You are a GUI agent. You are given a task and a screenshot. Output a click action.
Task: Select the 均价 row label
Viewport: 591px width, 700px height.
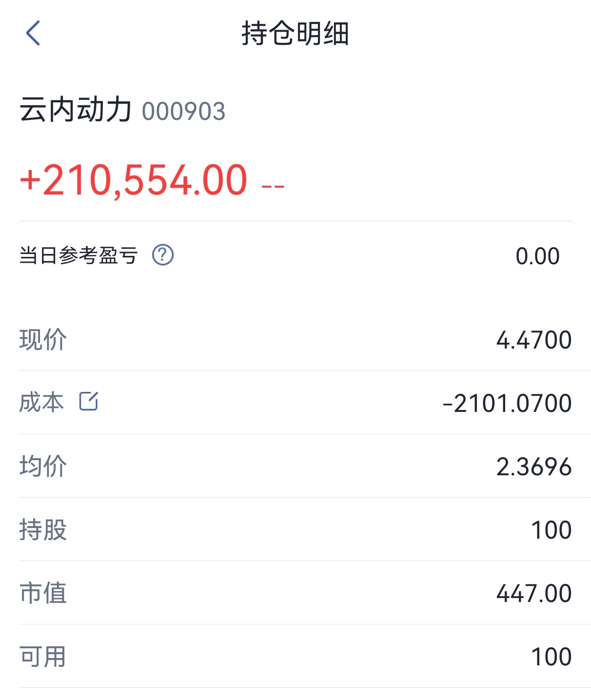[x=43, y=466]
